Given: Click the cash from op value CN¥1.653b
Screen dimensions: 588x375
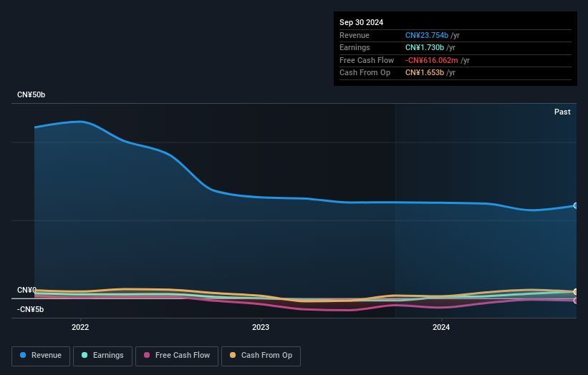Looking at the screenshot, I should point(425,73).
